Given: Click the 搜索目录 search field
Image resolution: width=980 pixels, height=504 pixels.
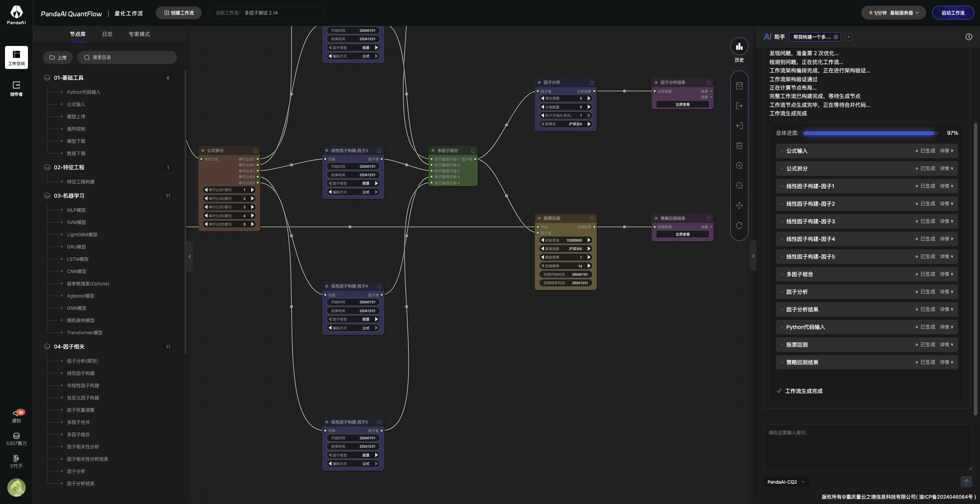Looking at the screenshot, I should click(127, 57).
